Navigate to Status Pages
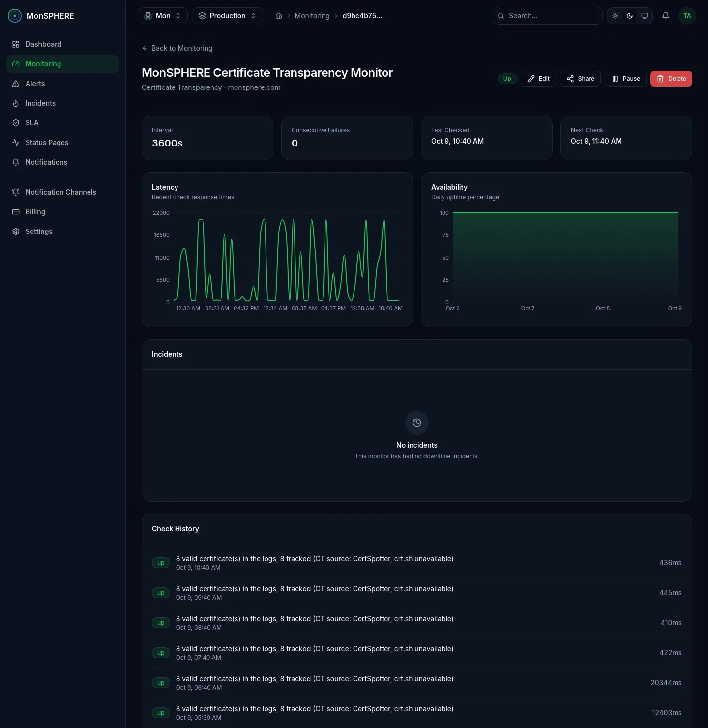Screen dimensions: 708x728 tap(62, 143)
